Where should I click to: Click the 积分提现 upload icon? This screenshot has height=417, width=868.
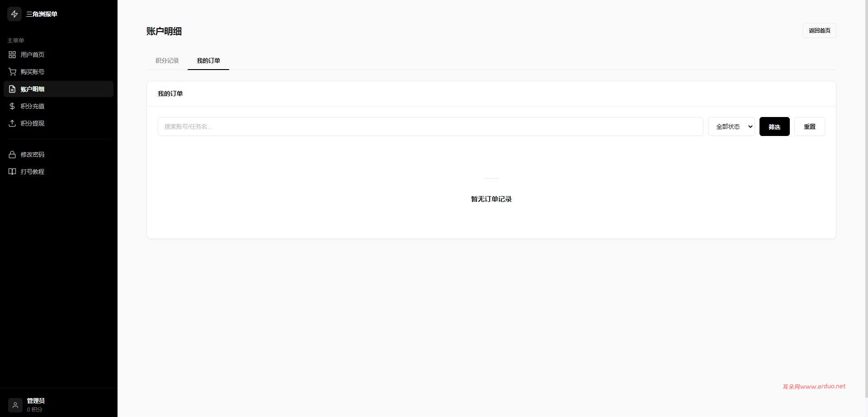click(x=12, y=123)
